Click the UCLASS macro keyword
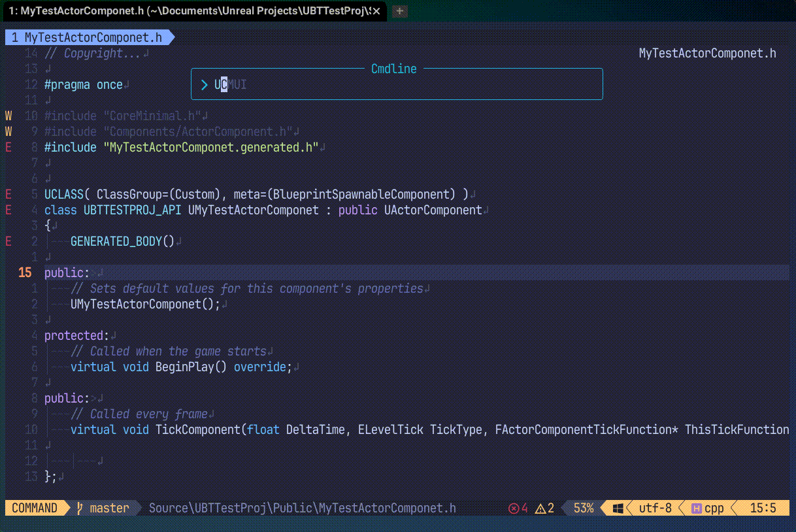Viewport: 796px width, 532px height. (64, 194)
